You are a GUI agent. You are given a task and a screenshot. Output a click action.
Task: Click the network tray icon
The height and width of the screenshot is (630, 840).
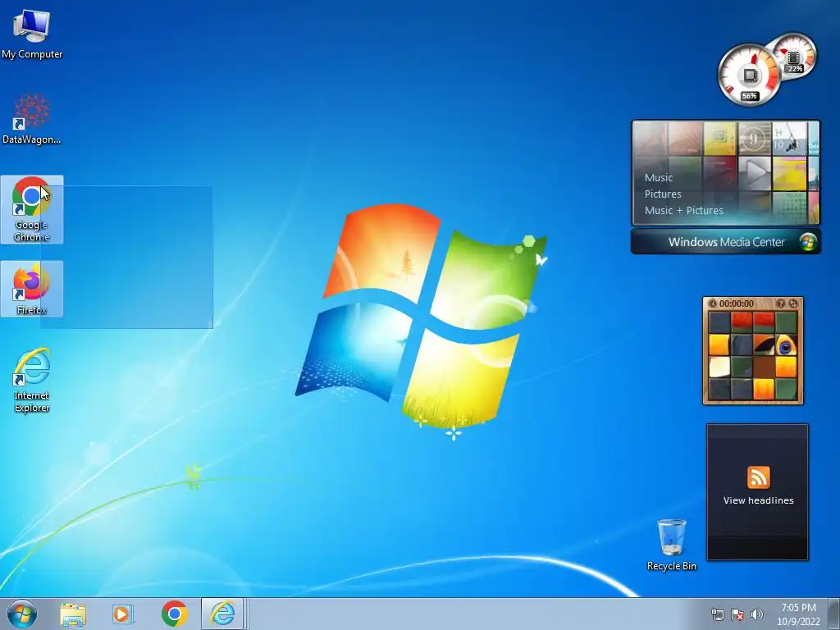717,614
